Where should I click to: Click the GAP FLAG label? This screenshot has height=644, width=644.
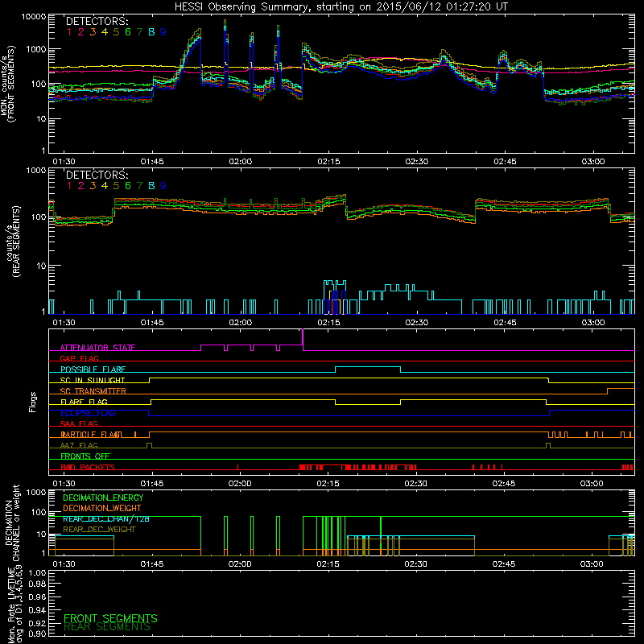pos(79,358)
